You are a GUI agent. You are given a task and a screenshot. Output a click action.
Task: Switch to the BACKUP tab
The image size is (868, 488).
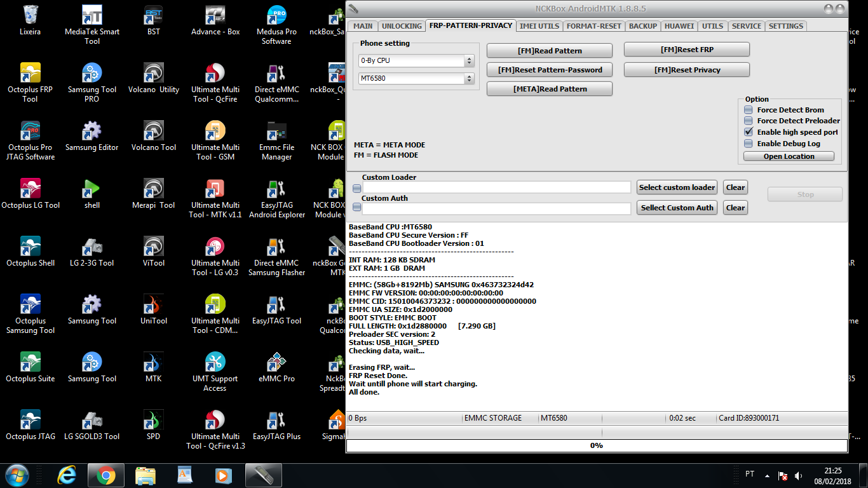[x=642, y=26]
